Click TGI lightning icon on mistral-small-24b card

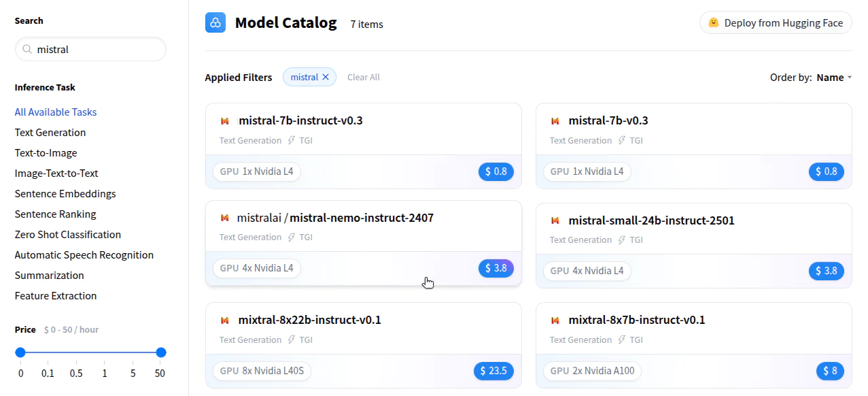[x=622, y=240]
